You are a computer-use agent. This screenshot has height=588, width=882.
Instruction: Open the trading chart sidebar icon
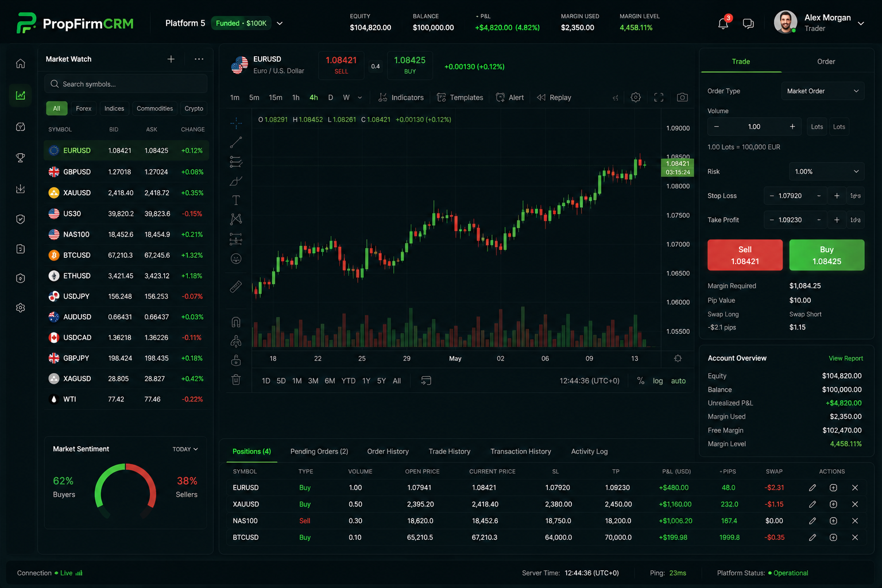click(x=21, y=95)
